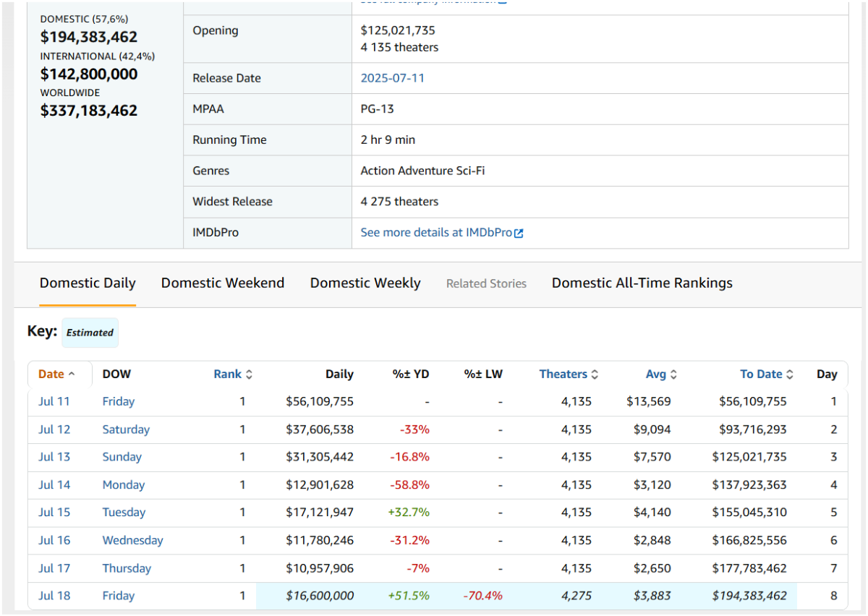Open the Related Stories tab

tap(486, 283)
